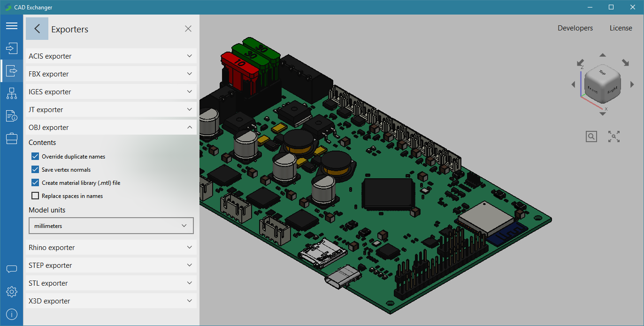Click the Top face of view cube

coord(603,74)
